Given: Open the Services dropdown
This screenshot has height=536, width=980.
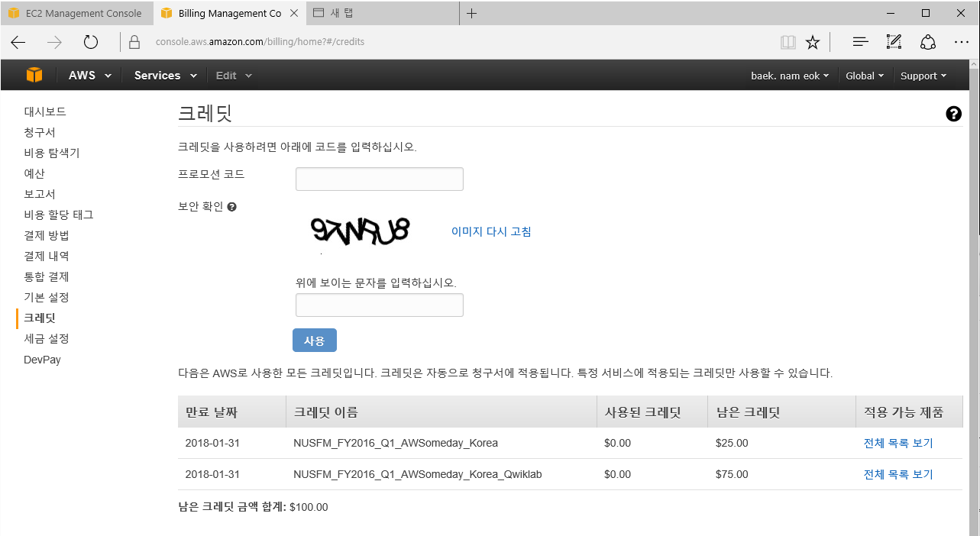Looking at the screenshot, I should click(x=166, y=76).
